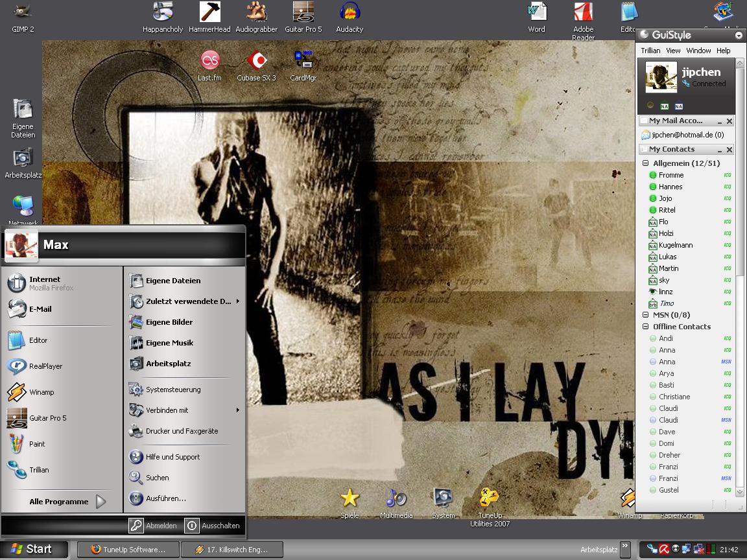Screen dimensions: 747x560
Task: Select the Arbeitsplatz desktop icon
Action: coord(23,163)
